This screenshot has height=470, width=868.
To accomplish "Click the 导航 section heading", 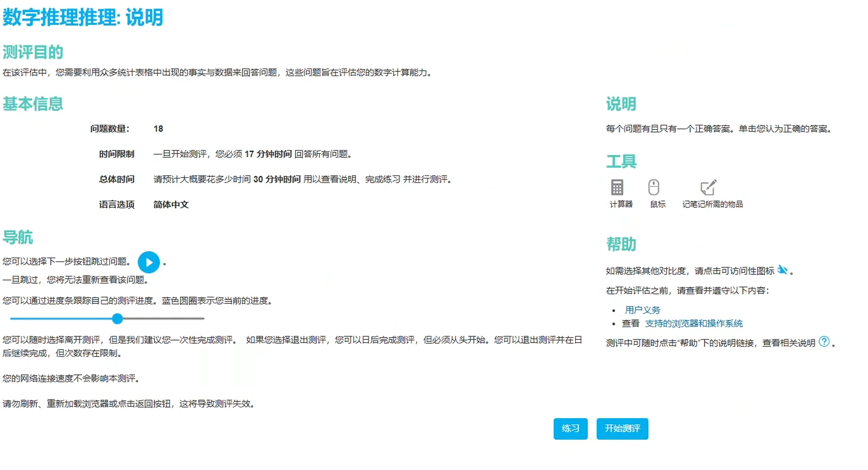I will (x=18, y=237).
